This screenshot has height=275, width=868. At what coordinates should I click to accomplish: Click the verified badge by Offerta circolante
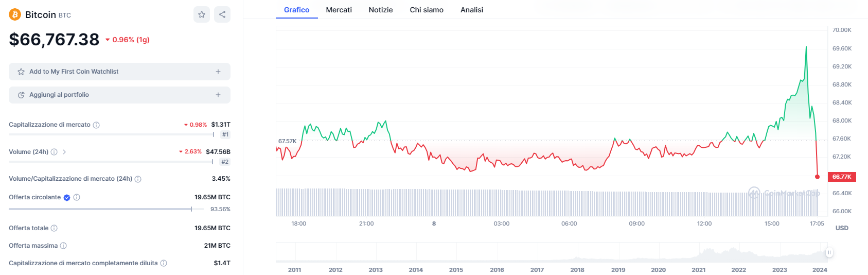[x=67, y=197]
